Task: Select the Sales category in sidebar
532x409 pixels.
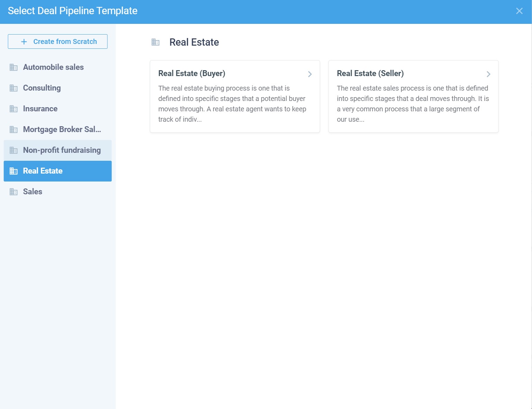Action: coord(33,192)
